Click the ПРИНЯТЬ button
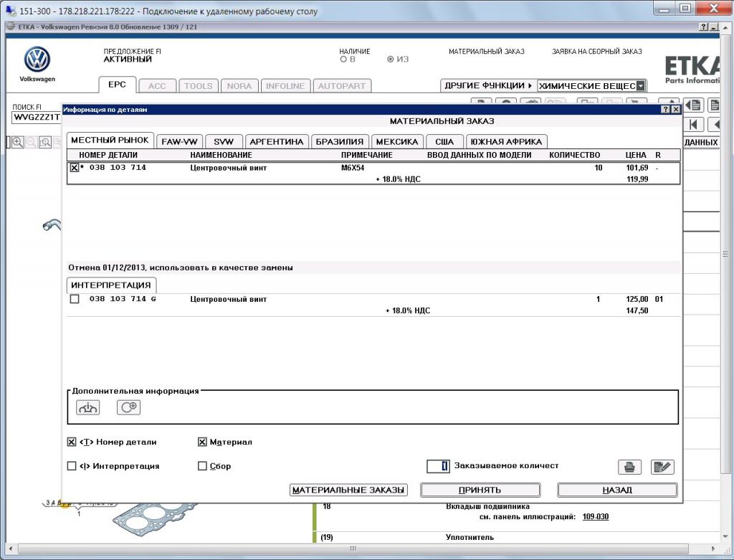 pyautogui.click(x=480, y=490)
